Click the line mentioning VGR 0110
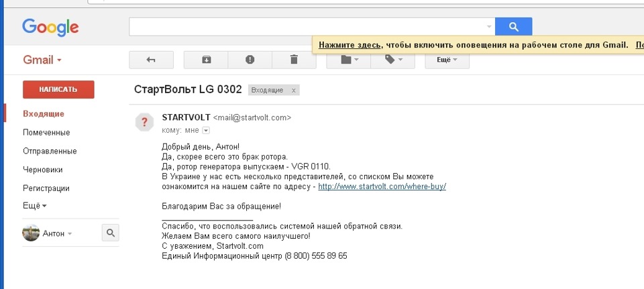Screen dimensions: 644x289 pyautogui.click(x=246, y=167)
